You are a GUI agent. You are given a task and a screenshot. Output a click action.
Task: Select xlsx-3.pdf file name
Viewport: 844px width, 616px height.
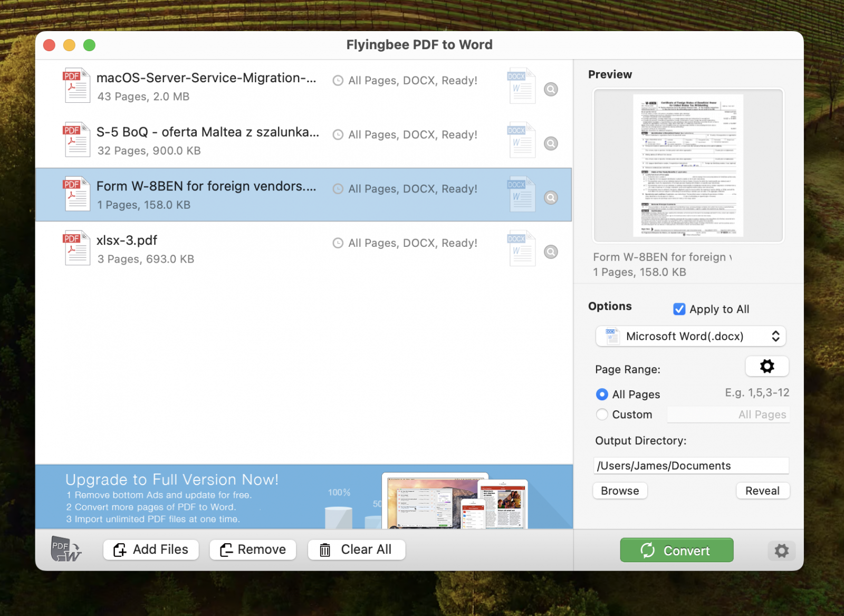click(127, 240)
